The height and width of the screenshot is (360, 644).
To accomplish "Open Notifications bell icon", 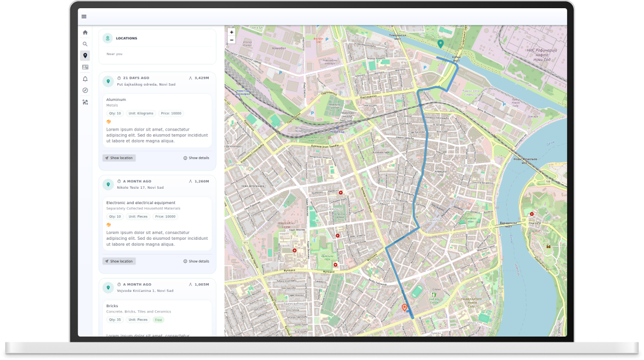I will 85,79.
